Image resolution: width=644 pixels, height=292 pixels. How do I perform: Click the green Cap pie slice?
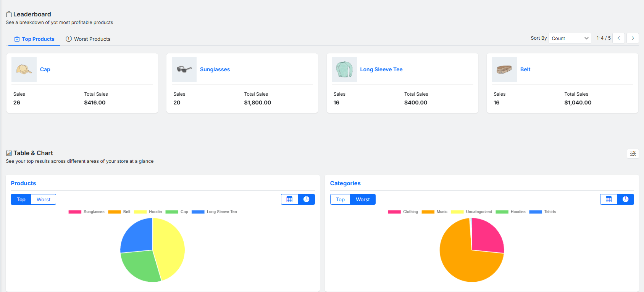[x=141, y=267]
